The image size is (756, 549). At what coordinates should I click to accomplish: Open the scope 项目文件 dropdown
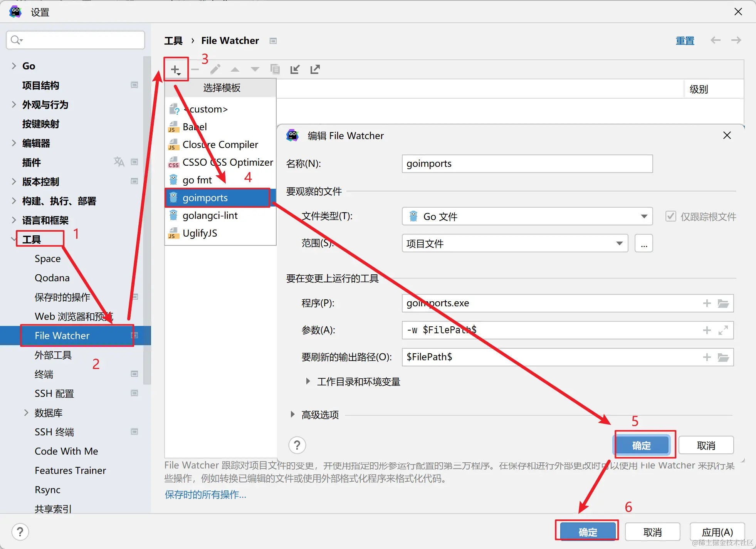tap(619, 243)
